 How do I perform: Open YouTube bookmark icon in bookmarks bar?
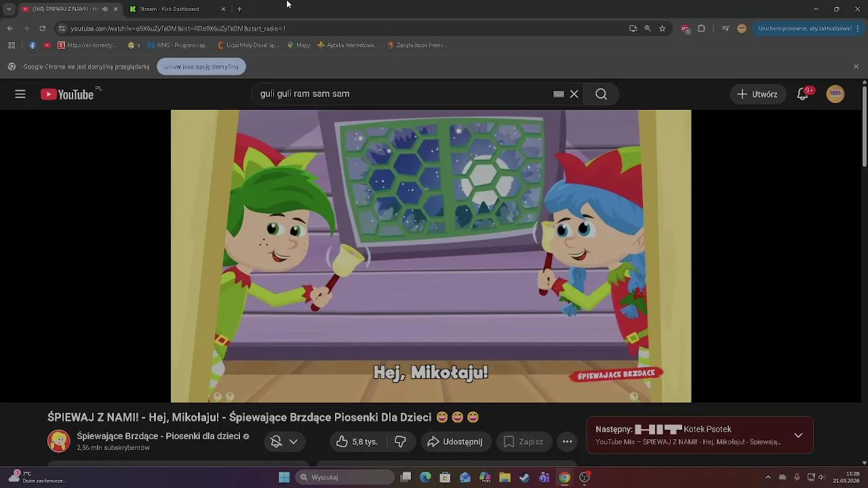(47, 45)
